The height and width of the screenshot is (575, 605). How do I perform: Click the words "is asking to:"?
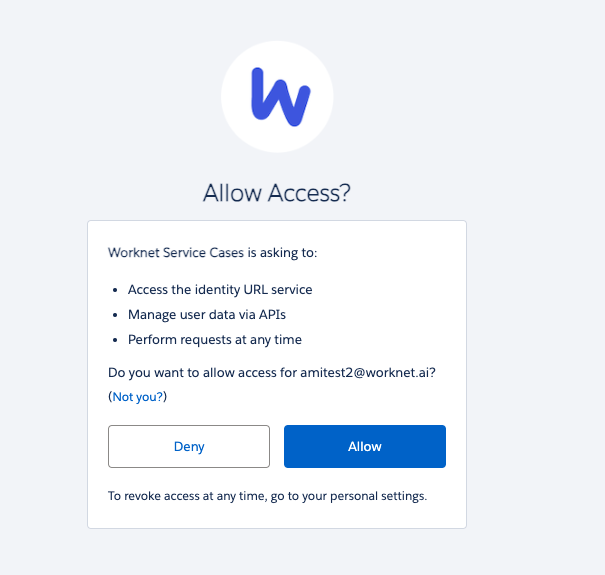click(x=282, y=253)
